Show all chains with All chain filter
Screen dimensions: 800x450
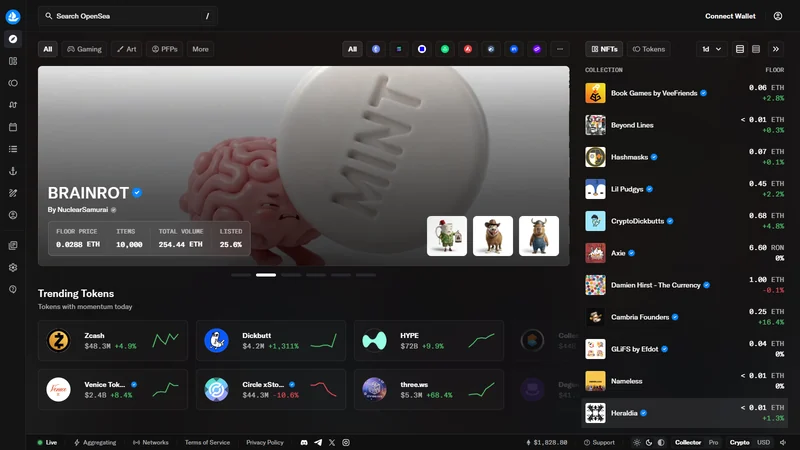(x=353, y=49)
